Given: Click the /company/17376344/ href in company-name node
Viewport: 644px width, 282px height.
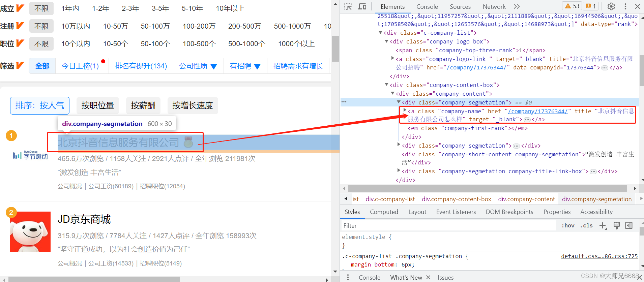Looking at the screenshot, I should coord(538,111).
